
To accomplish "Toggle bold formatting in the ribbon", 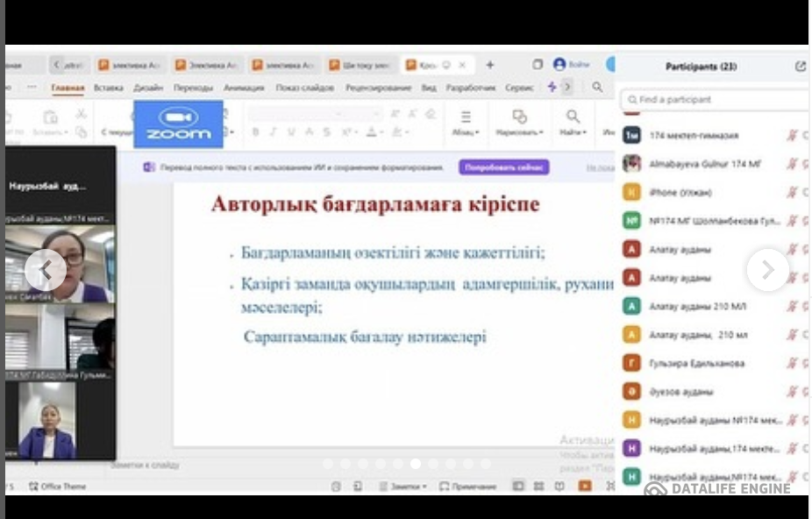I will coord(255,132).
